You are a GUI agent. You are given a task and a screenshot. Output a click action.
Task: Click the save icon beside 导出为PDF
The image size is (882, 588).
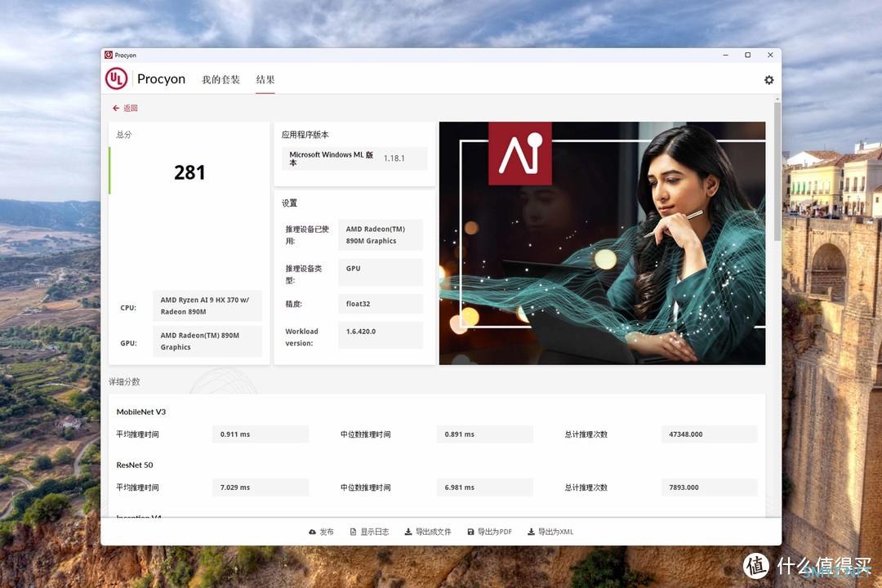click(471, 532)
